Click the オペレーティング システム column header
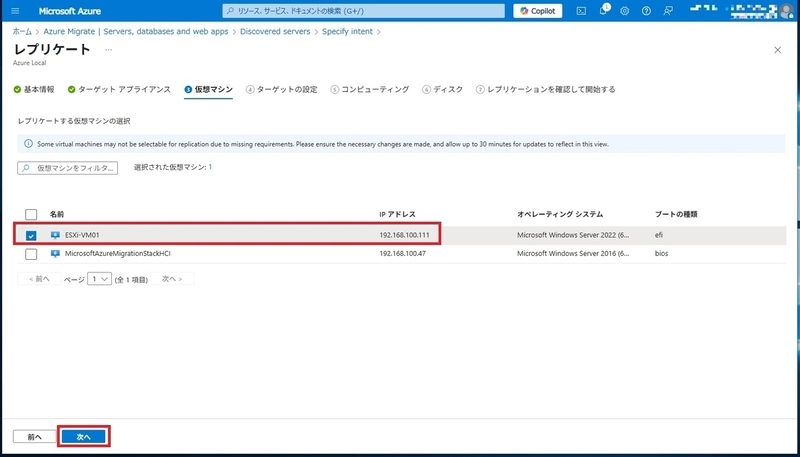Image resolution: width=800 pixels, height=457 pixels. coord(560,214)
